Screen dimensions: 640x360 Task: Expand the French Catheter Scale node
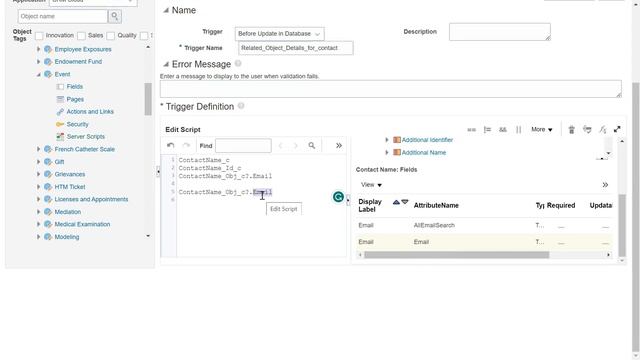(38, 149)
